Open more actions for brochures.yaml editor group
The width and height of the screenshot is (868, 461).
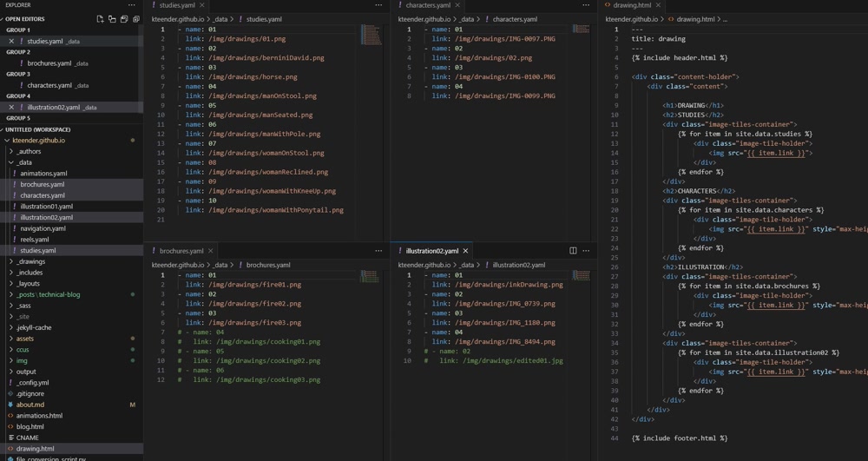[378, 251]
